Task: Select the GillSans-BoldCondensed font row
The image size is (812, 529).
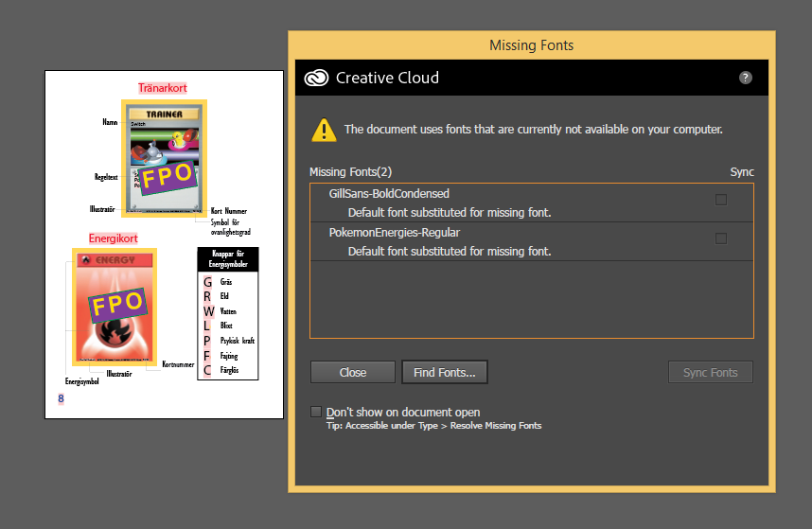Action: pos(532,203)
